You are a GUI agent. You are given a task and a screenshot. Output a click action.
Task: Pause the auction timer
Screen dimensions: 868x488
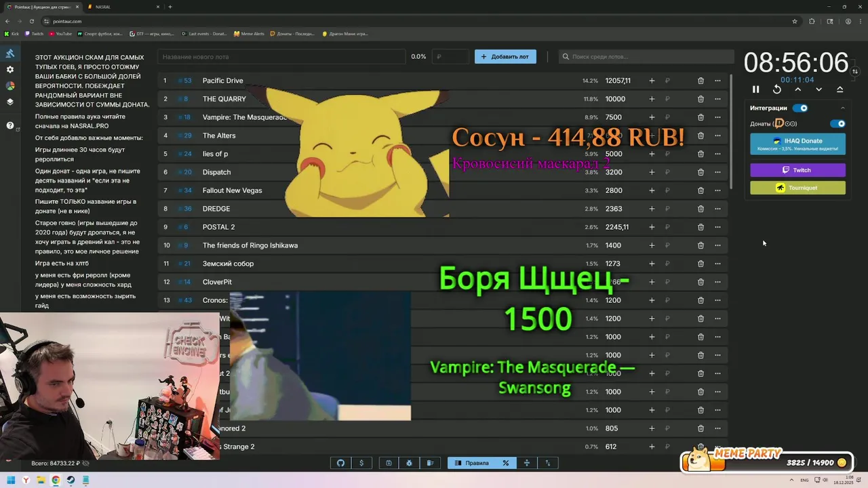(756, 89)
